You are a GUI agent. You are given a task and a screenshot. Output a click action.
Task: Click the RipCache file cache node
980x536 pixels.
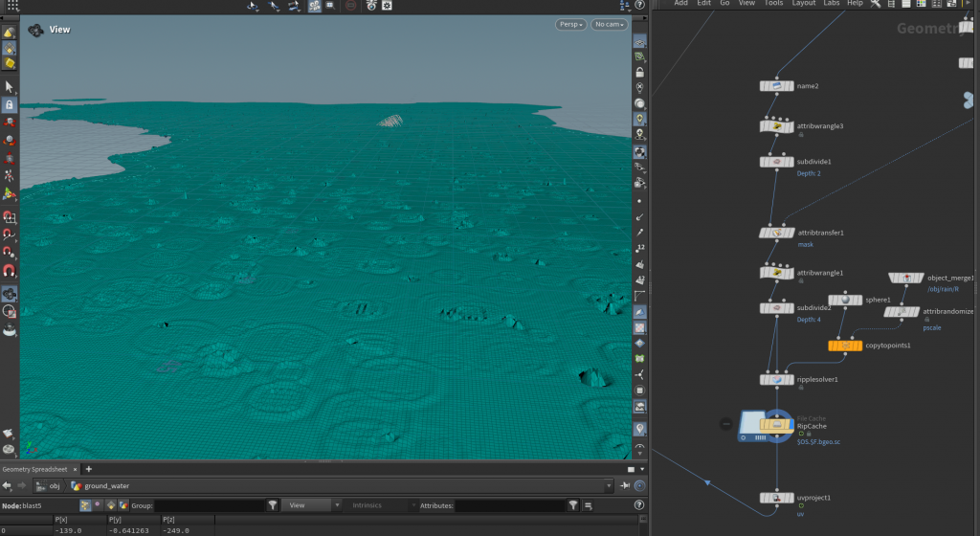click(x=775, y=426)
